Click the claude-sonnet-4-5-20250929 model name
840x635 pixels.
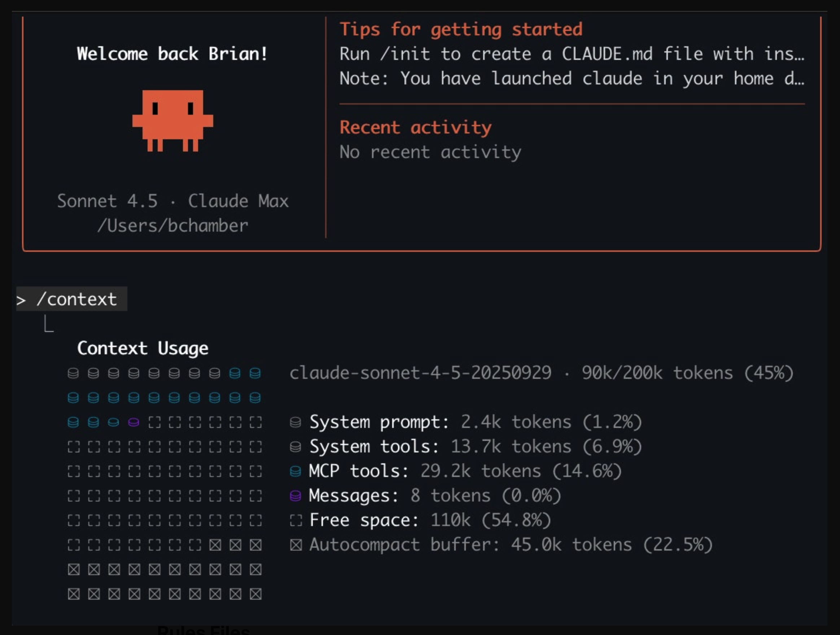(420, 373)
